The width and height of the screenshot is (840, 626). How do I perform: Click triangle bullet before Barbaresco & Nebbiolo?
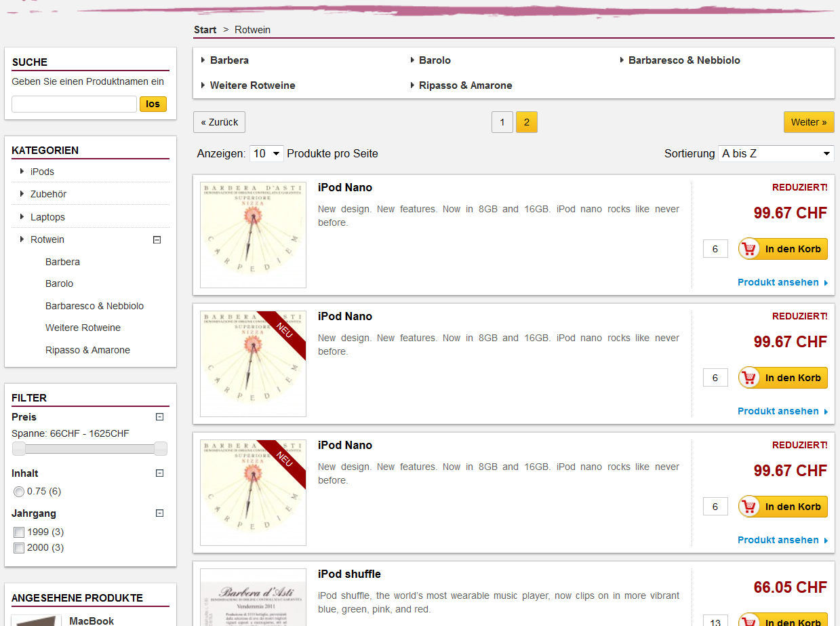pyautogui.click(x=622, y=60)
